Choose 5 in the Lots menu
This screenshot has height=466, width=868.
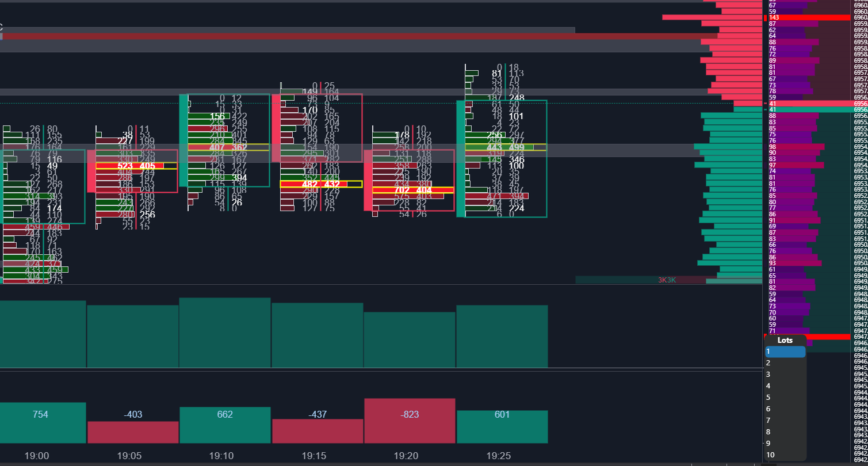[785, 398]
